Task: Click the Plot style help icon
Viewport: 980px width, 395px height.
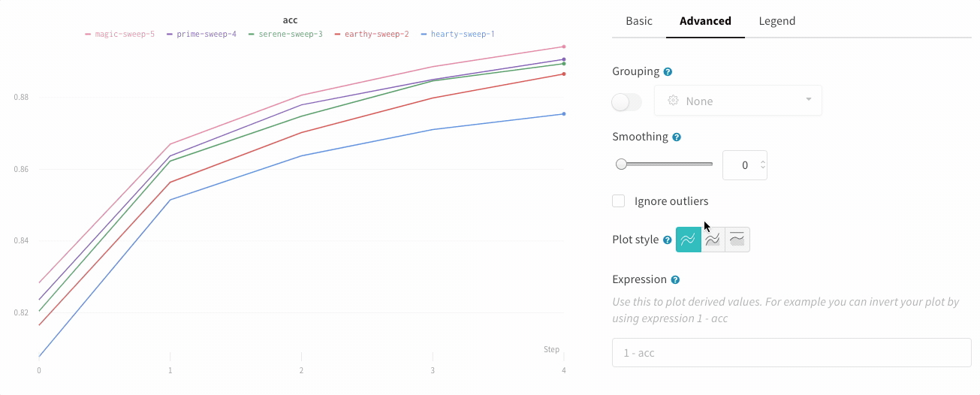Action: [x=667, y=240]
